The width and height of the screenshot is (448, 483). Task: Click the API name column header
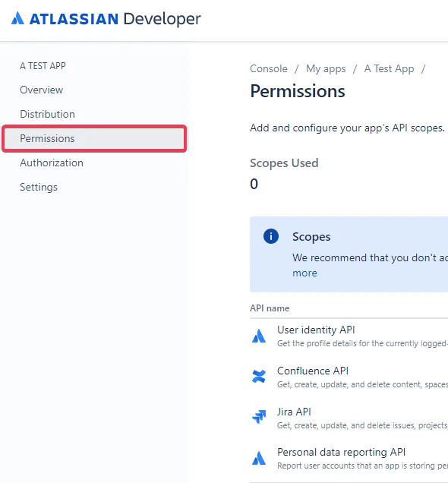pyautogui.click(x=270, y=308)
